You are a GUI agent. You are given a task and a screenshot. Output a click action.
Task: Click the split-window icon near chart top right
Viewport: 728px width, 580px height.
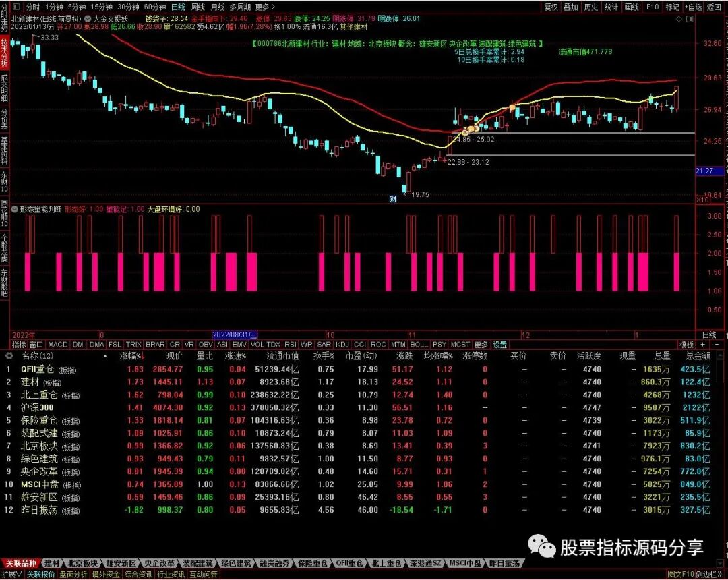(x=690, y=19)
